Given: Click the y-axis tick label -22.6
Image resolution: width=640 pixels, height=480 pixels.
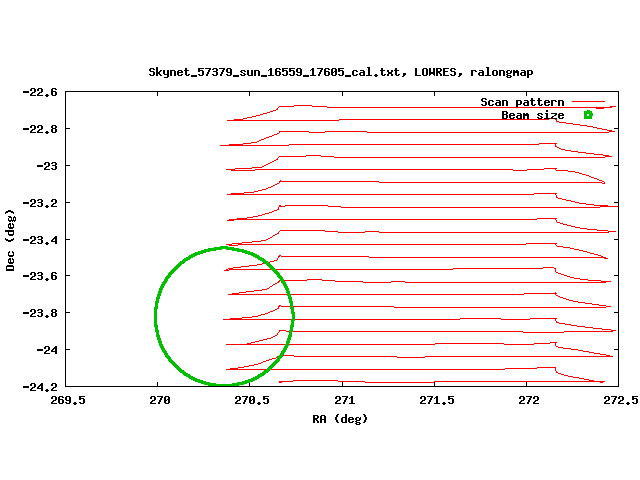Looking at the screenshot, I should [40, 92].
